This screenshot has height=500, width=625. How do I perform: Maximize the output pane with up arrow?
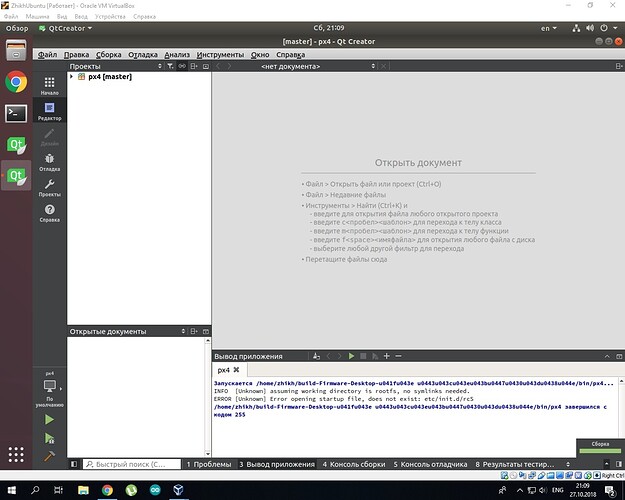click(607, 356)
